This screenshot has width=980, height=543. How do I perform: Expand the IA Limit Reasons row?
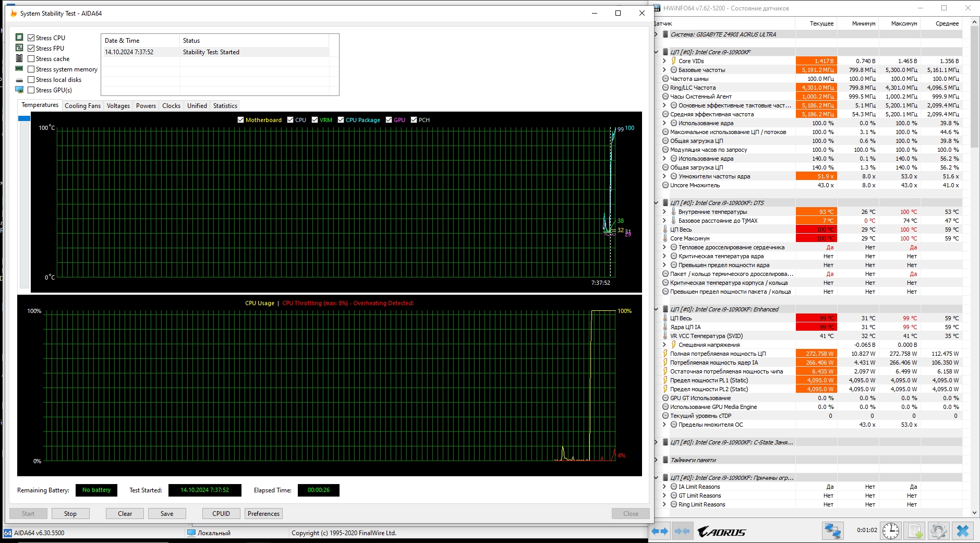pos(664,487)
